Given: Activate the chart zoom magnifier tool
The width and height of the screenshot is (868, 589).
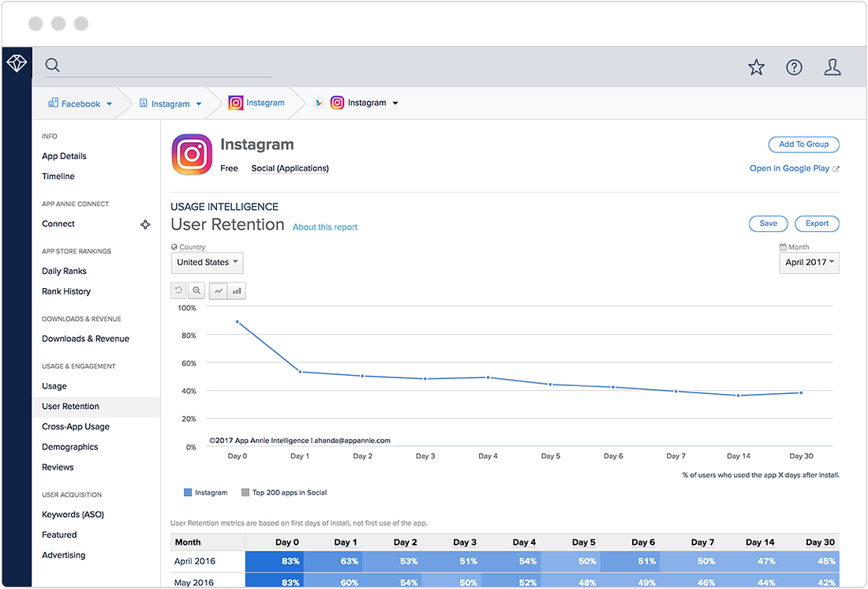Looking at the screenshot, I should click(x=196, y=291).
